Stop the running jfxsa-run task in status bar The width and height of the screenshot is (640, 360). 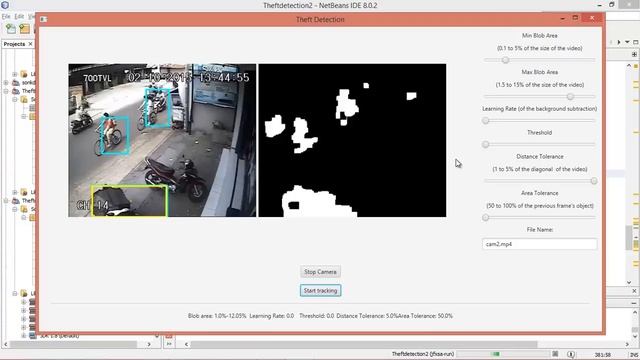pos(555,354)
